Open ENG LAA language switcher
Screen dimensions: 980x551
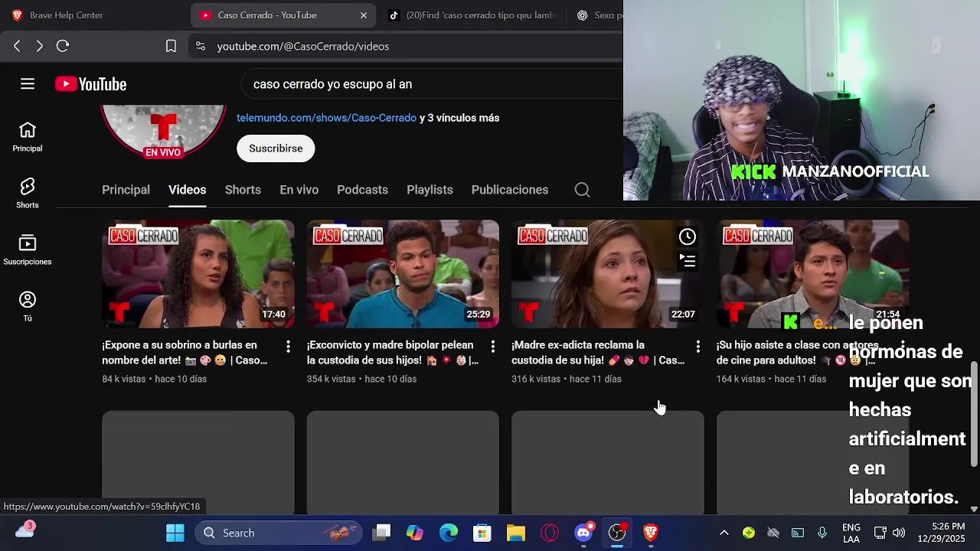click(851, 533)
